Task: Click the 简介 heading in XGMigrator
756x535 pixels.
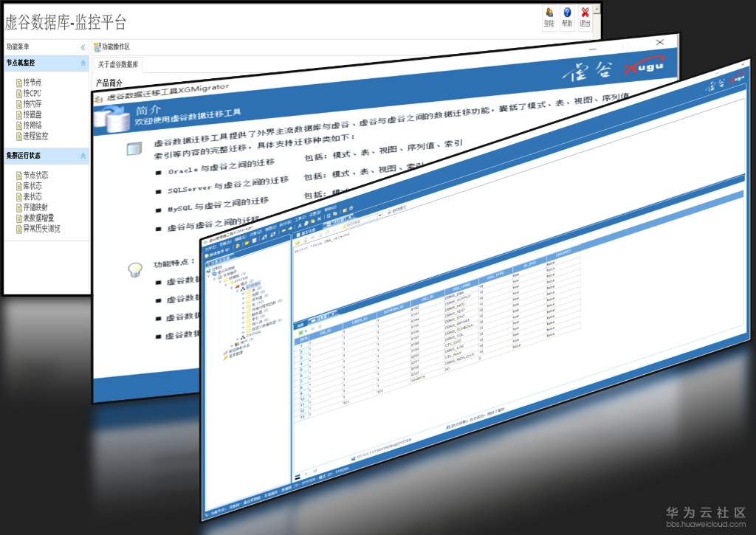Action: pyautogui.click(x=148, y=110)
